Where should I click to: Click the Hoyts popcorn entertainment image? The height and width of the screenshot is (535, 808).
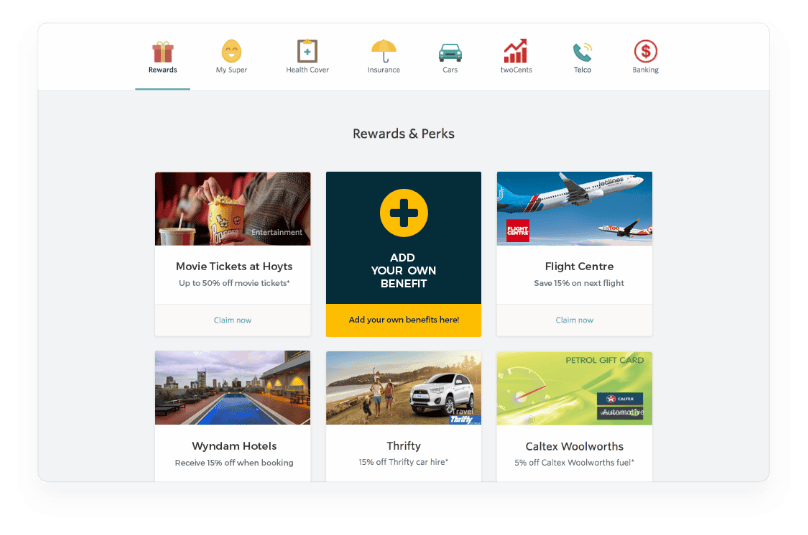[x=232, y=209]
